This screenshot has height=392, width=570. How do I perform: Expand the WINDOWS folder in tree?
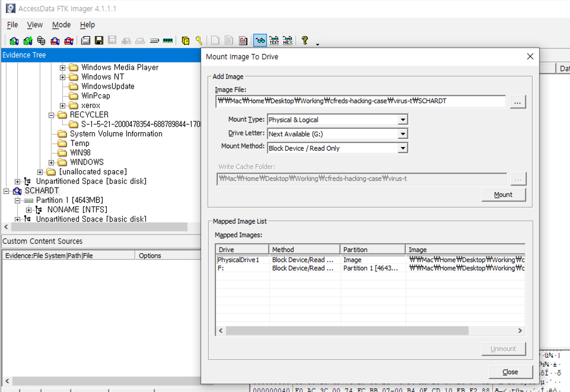click(51, 162)
